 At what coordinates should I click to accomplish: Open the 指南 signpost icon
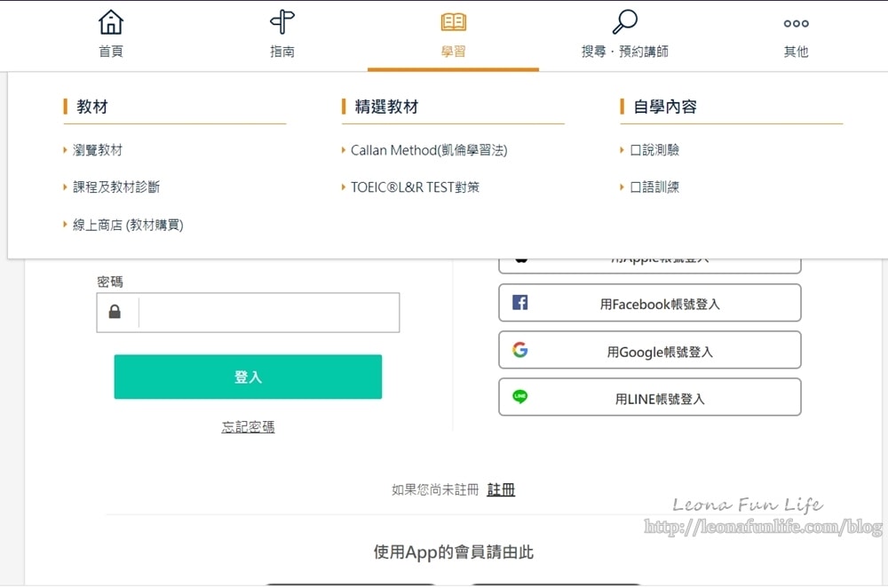click(282, 22)
